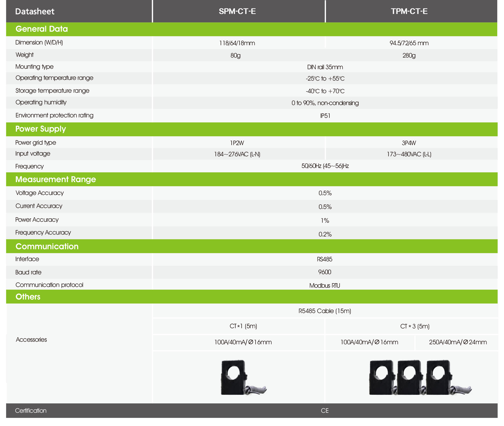Click the 9600 baud rate value
This screenshot has height=426, width=504.
[x=325, y=272]
